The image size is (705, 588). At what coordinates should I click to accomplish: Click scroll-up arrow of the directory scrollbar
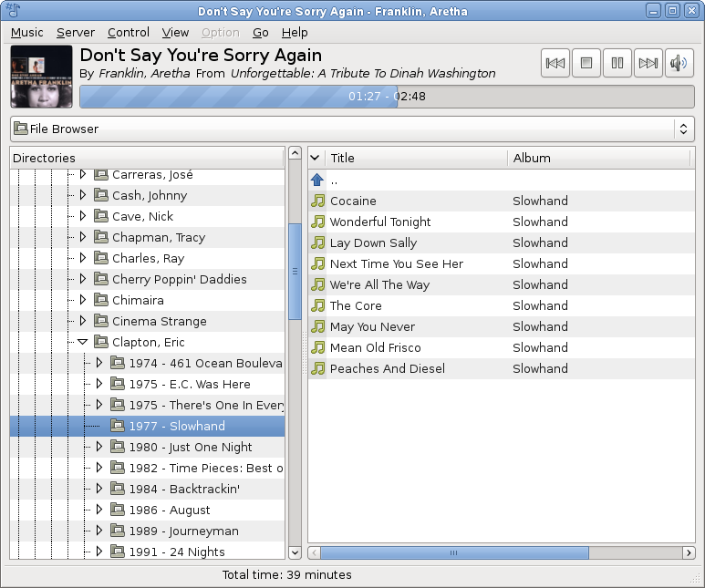(x=295, y=153)
